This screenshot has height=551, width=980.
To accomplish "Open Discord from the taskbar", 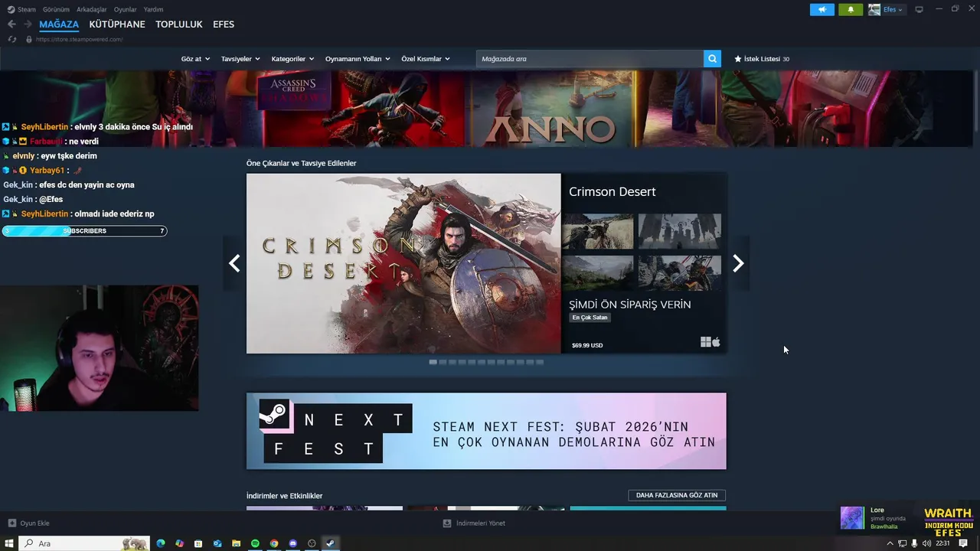I will tap(293, 543).
